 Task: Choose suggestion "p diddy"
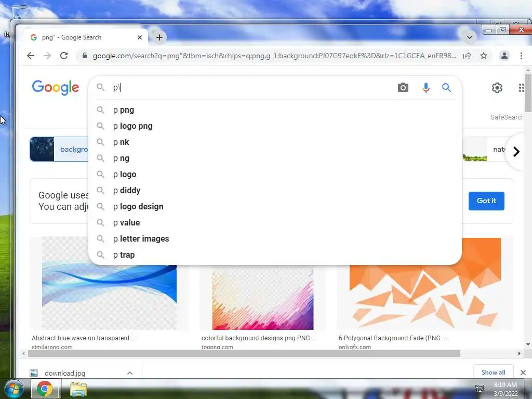coord(275,190)
